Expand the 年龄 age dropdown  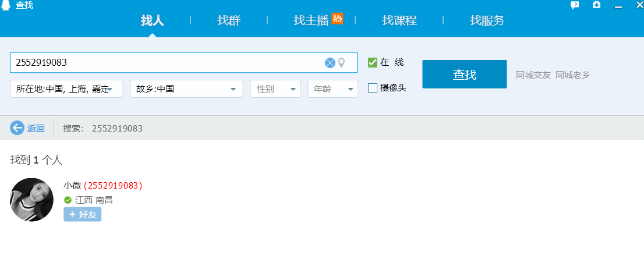pos(332,88)
